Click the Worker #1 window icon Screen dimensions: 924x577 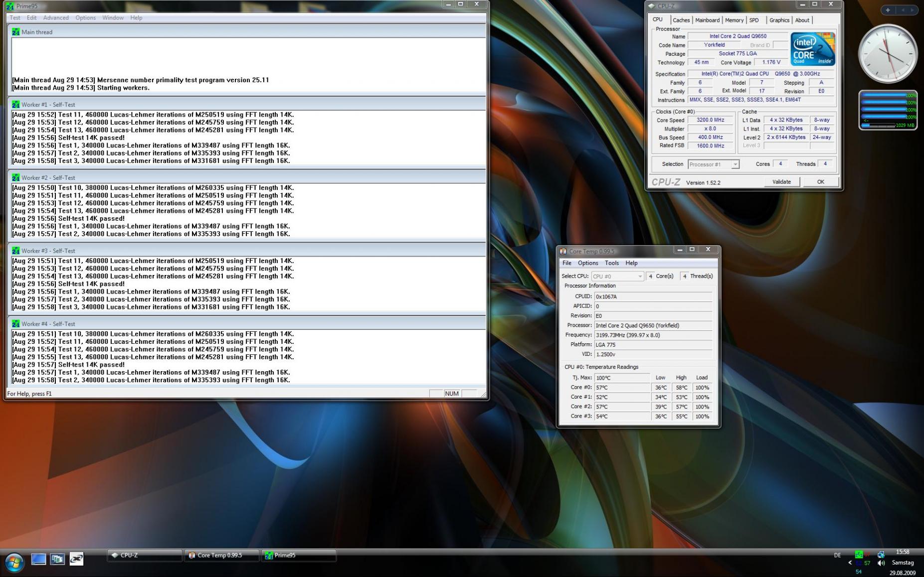click(x=16, y=105)
